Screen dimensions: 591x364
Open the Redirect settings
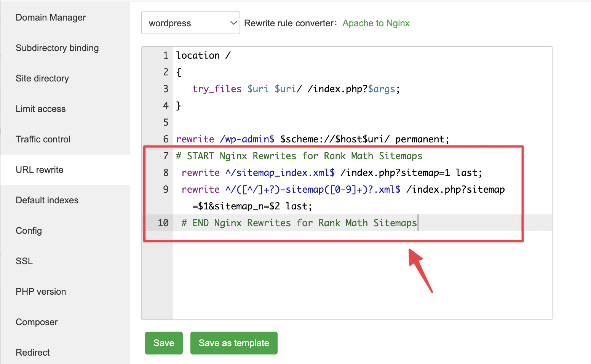click(32, 353)
